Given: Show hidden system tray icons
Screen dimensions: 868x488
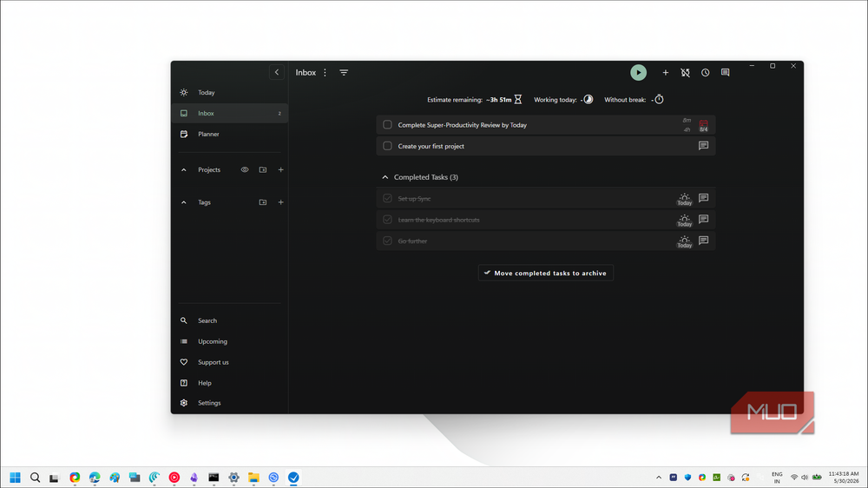Looking at the screenshot, I should [659, 478].
